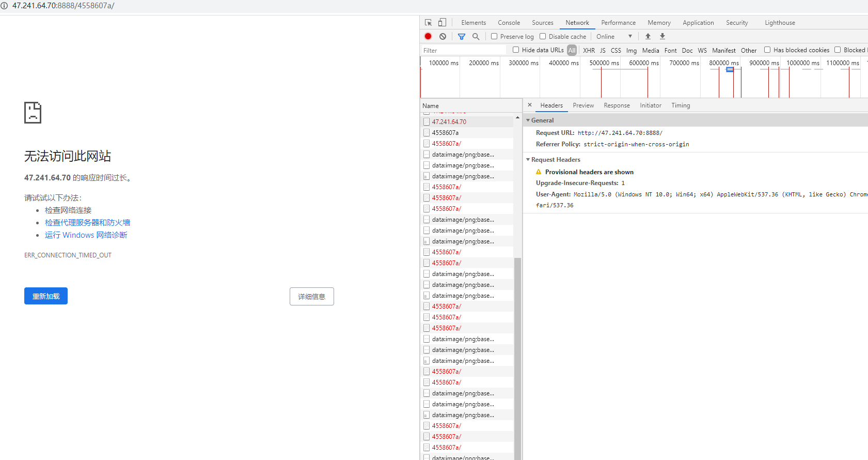Enable the Preserve log checkbox
The height and width of the screenshot is (460, 868).
tap(494, 36)
